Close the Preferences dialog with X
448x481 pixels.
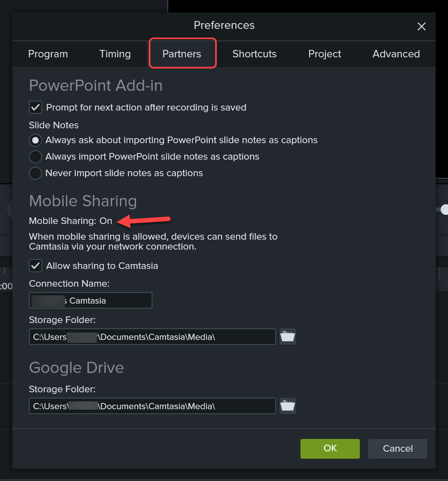[x=421, y=26]
